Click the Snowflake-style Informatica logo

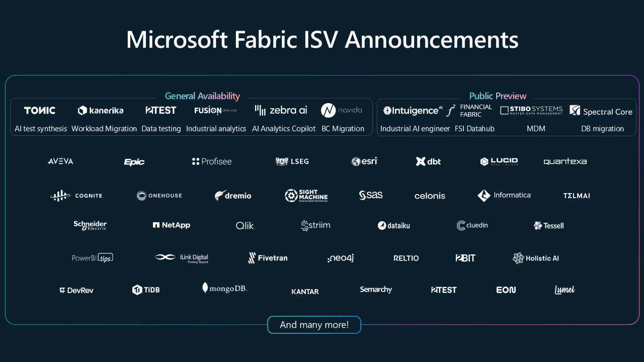coord(504,196)
